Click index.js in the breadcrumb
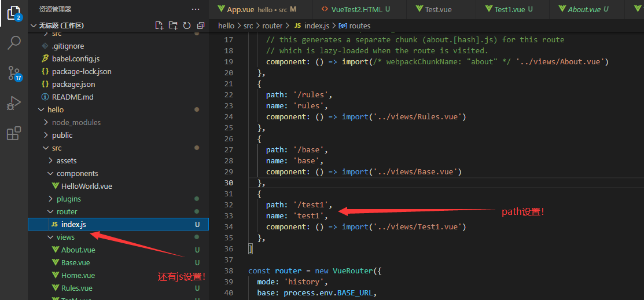The height and width of the screenshot is (300, 644). [317, 26]
